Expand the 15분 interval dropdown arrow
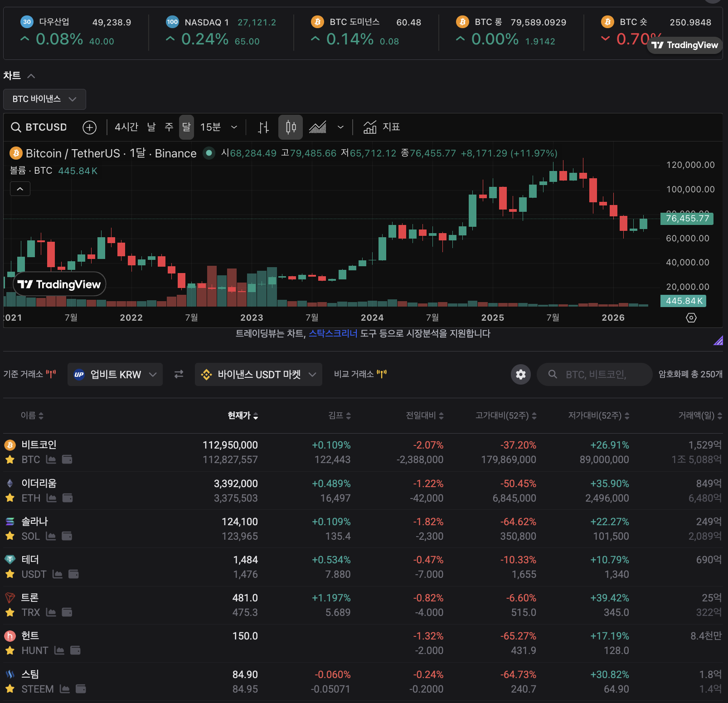Viewport: 728px width, 703px height. pyautogui.click(x=234, y=127)
